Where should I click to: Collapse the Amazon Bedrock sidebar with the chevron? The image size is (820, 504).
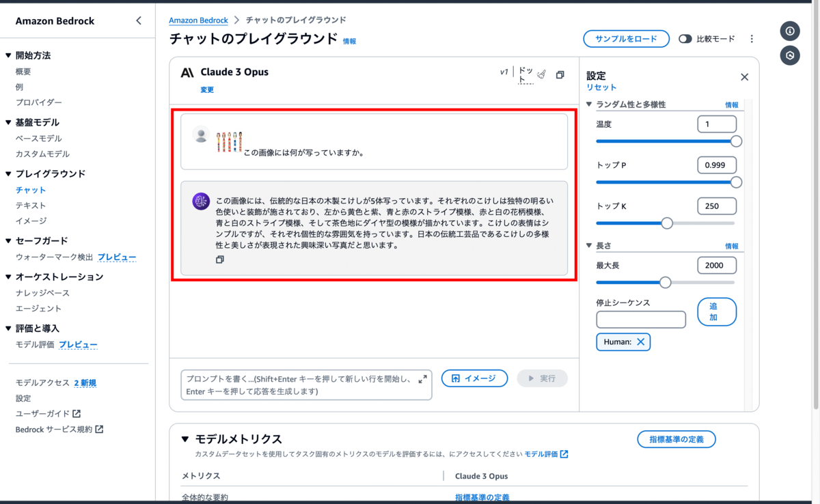139,20
